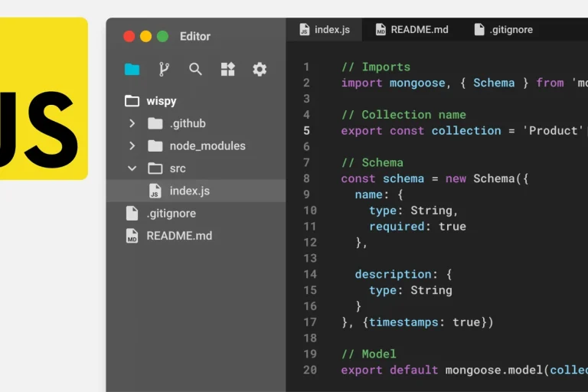The width and height of the screenshot is (588, 392).
Task: Switch to the .gitignore tab
Action: click(504, 29)
